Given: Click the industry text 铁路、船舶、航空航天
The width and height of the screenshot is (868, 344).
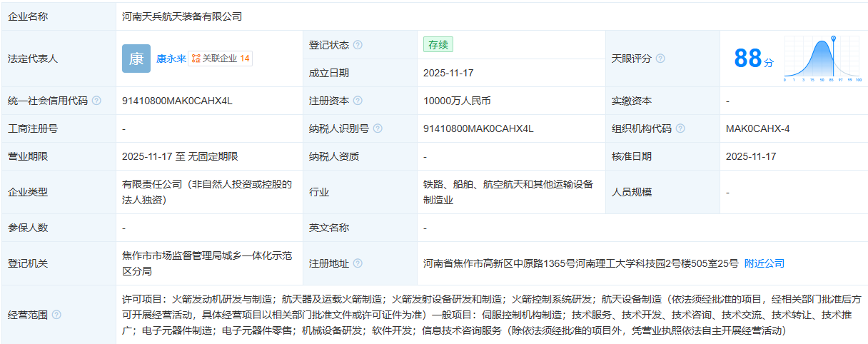Looking at the screenshot, I should pyautogui.click(x=508, y=184).
